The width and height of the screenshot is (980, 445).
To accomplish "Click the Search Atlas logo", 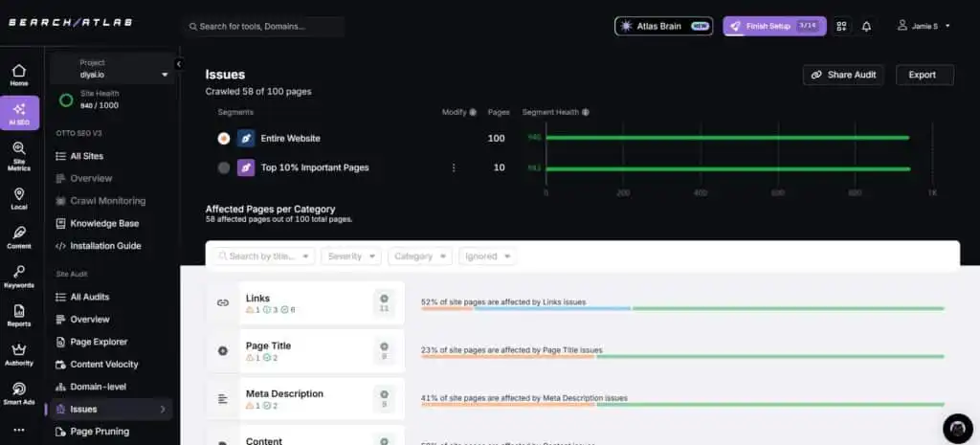I will point(71,23).
